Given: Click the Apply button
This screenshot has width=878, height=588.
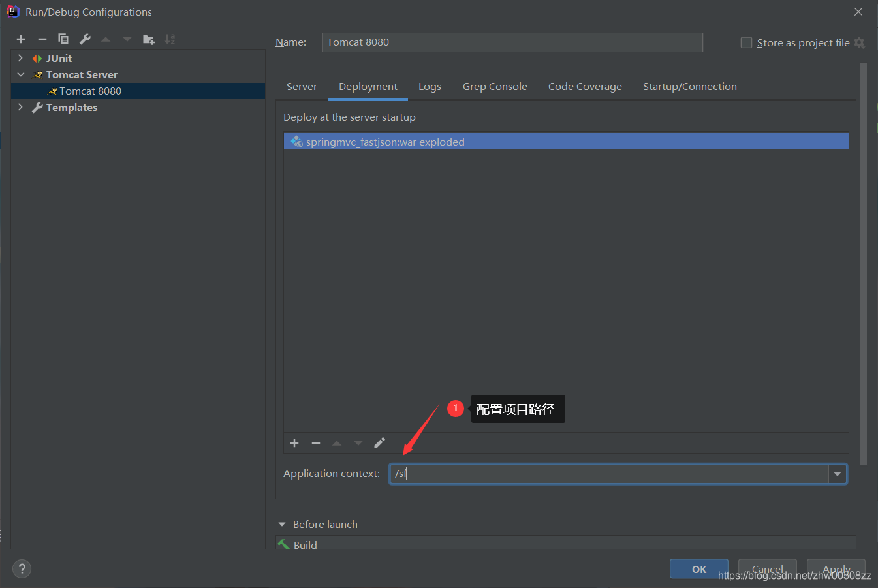Looking at the screenshot, I should click(x=836, y=569).
